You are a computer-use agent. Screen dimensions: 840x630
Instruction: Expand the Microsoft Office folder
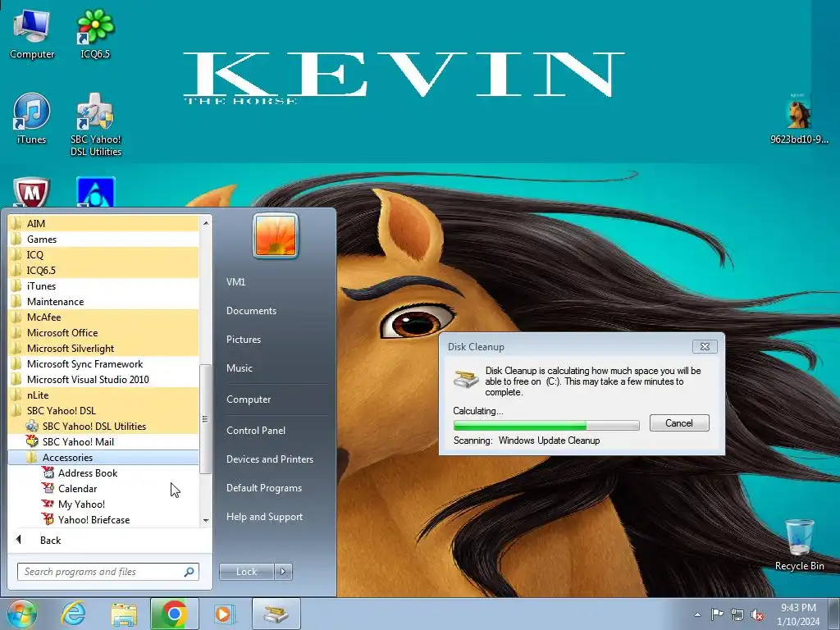103,332
